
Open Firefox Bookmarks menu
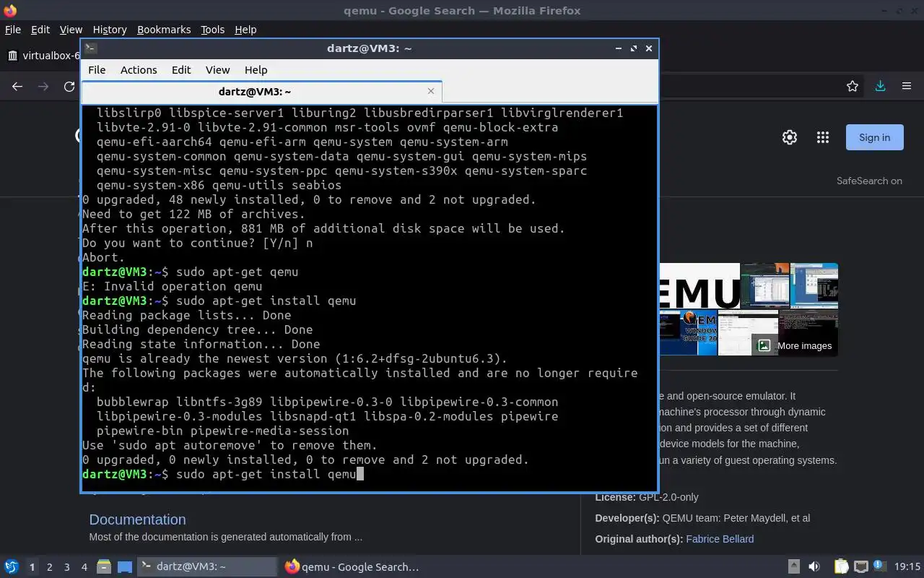click(x=164, y=30)
